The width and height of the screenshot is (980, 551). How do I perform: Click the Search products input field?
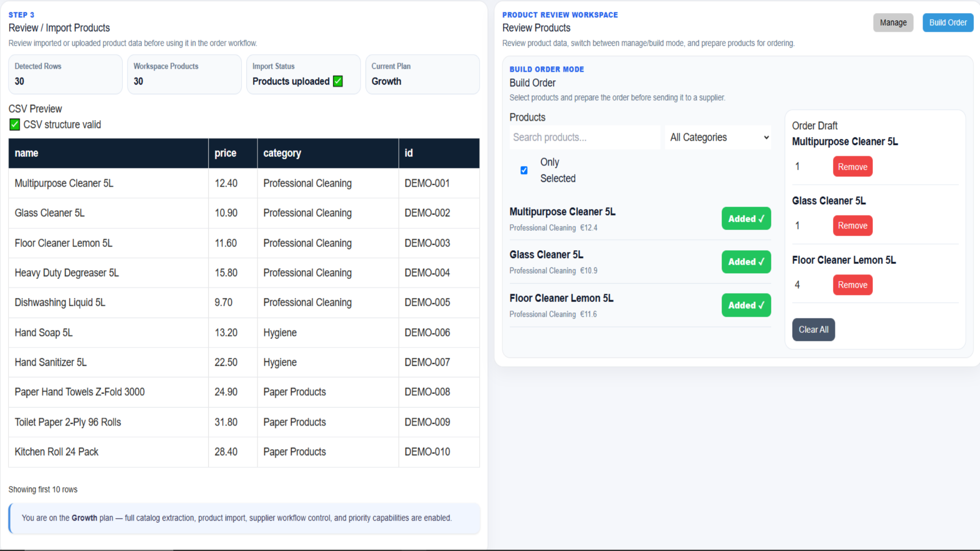click(585, 137)
